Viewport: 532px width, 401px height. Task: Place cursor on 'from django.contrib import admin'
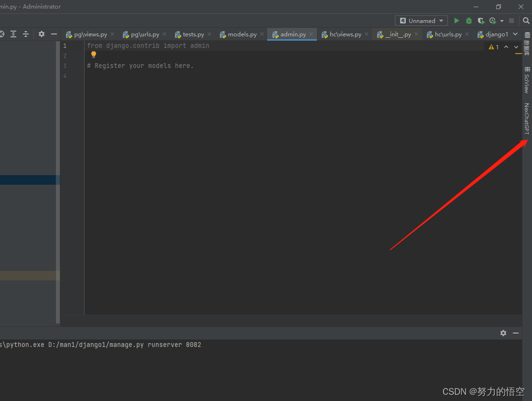(x=148, y=46)
